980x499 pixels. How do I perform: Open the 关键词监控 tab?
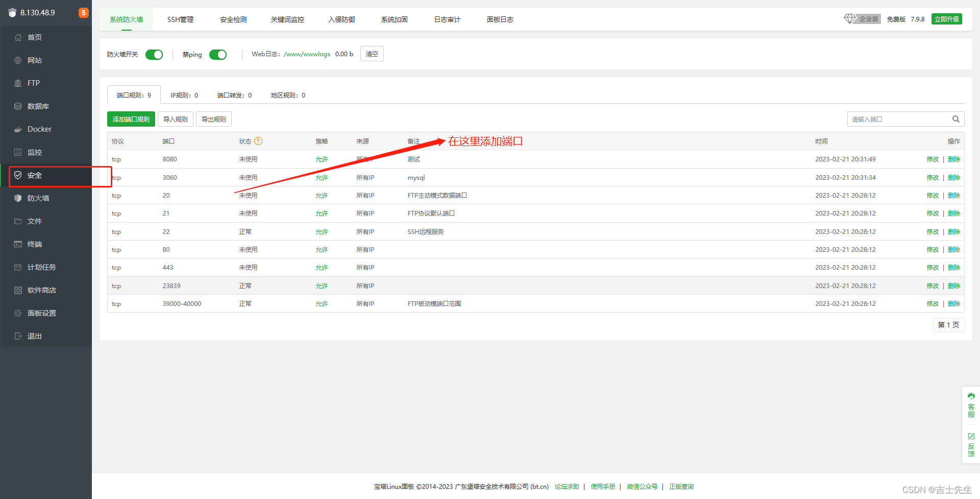click(x=287, y=19)
